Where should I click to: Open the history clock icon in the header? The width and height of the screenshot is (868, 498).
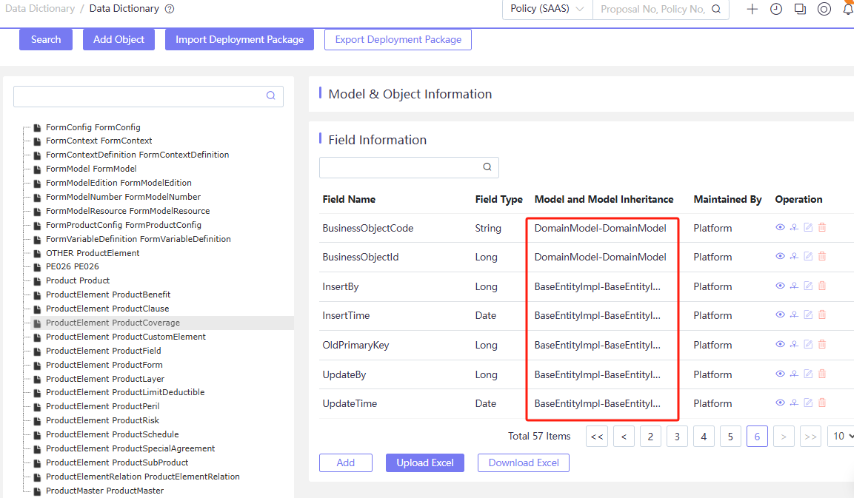click(776, 9)
